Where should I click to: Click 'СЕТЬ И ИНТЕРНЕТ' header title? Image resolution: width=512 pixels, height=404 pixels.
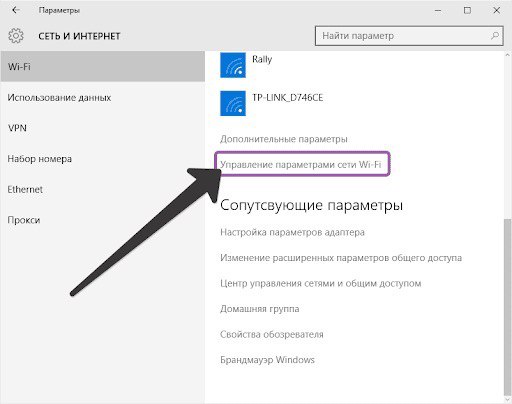coord(79,36)
